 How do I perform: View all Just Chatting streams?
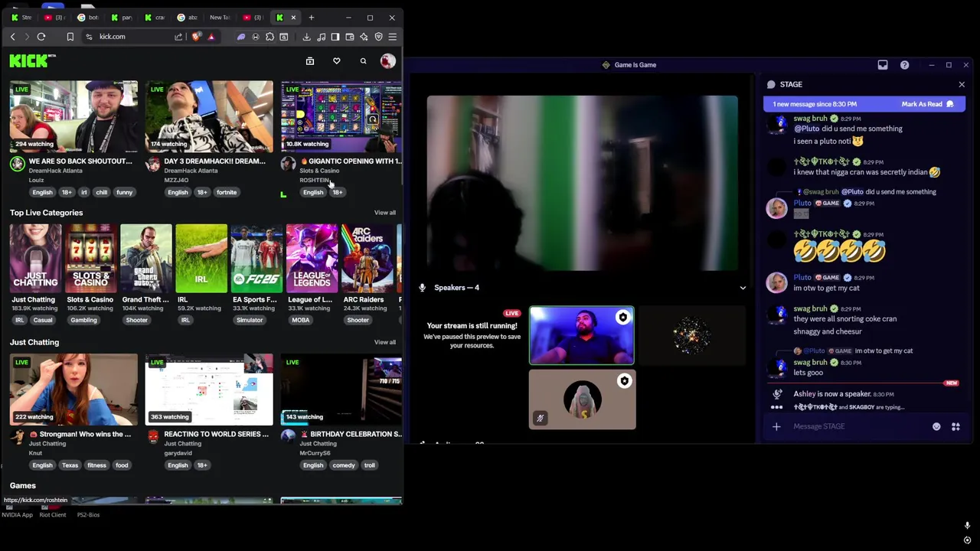click(x=384, y=342)
